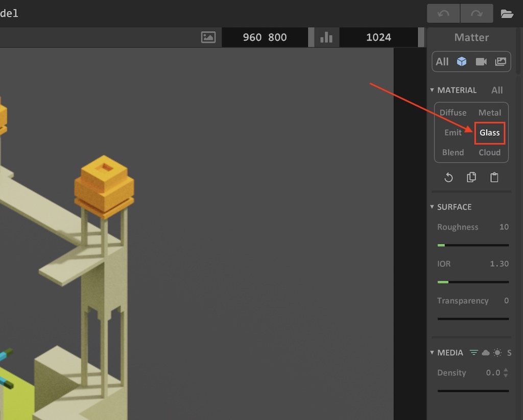Select the Cloud material type

490,153
